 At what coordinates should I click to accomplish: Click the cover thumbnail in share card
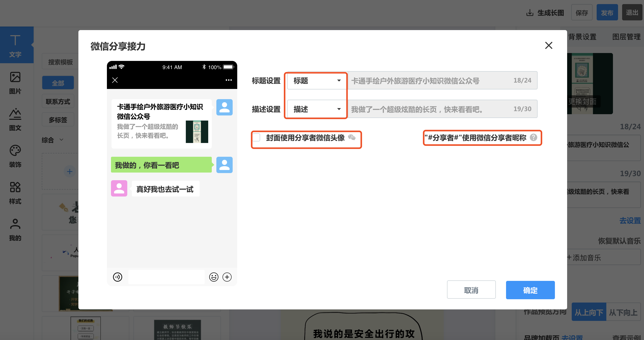(x=197, y=132)
